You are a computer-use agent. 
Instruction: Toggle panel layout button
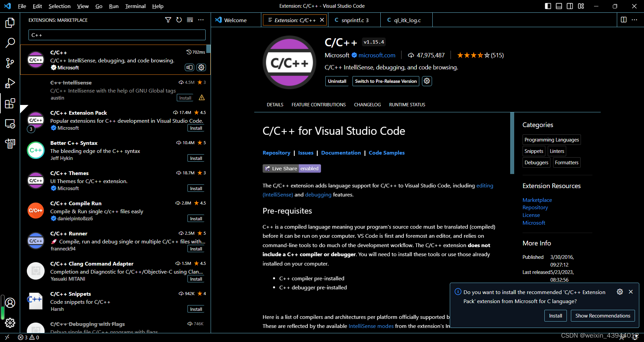point(559,6)
